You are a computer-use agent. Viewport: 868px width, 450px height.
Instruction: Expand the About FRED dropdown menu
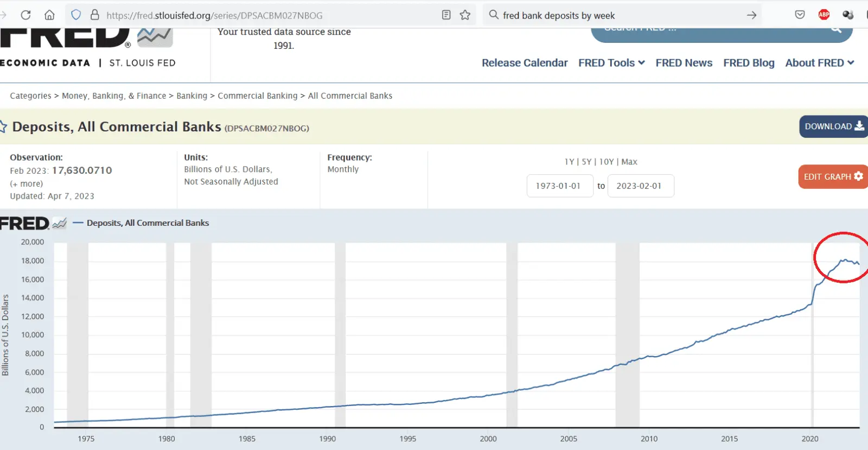(x=819, y=63)
